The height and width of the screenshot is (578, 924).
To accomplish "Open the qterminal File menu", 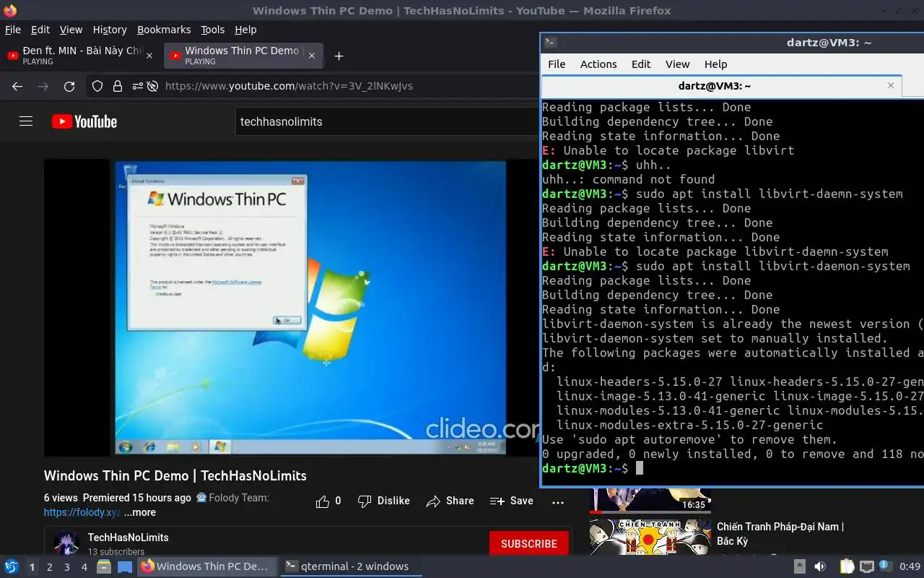I will click(x=557, y=64).
